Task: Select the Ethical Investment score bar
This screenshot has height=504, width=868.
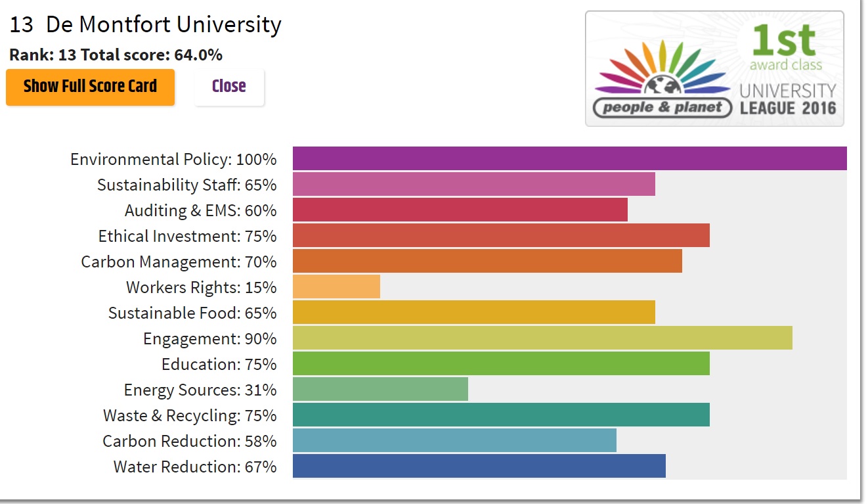Action: [501, 236]
